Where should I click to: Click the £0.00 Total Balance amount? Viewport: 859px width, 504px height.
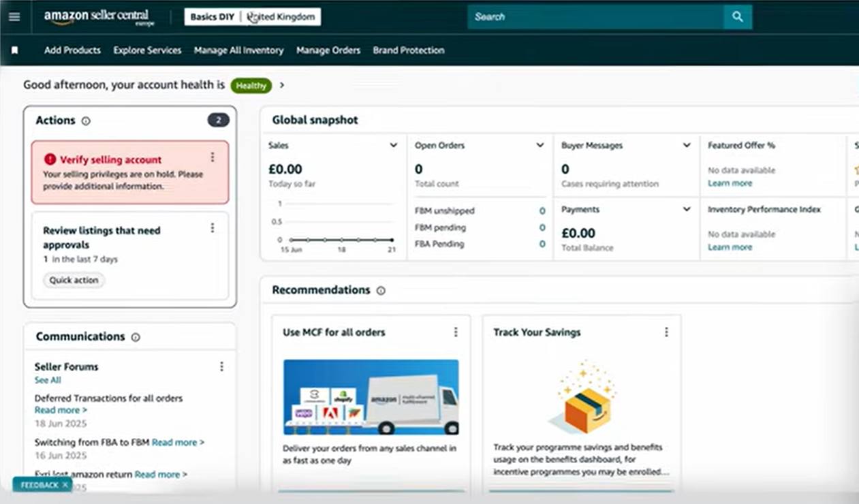point(578,233)
